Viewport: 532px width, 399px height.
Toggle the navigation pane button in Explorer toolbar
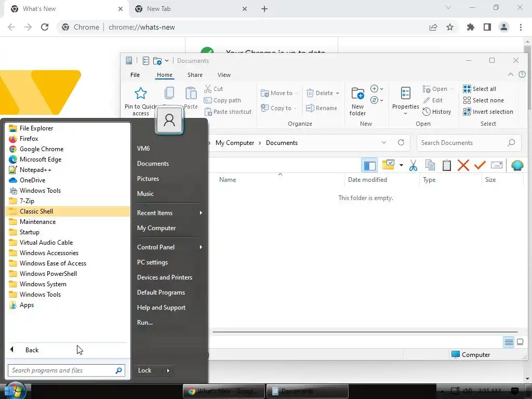coord(369,165)
